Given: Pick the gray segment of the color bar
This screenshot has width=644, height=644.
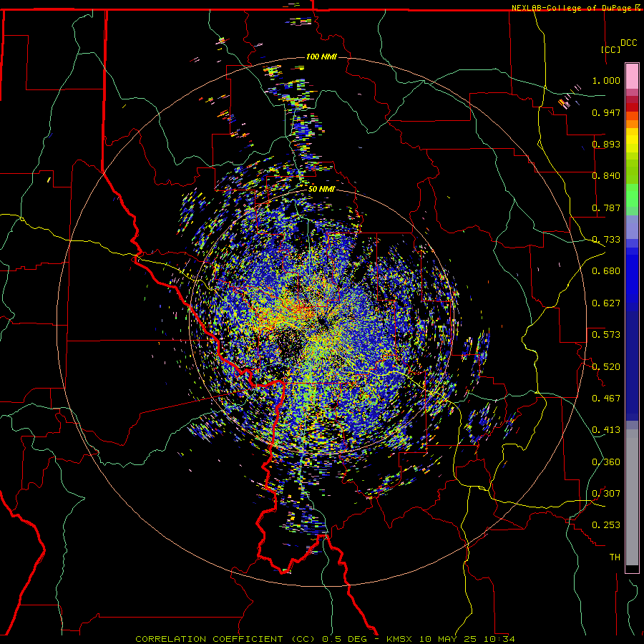Looking at the screenshot, I should 632,497.
